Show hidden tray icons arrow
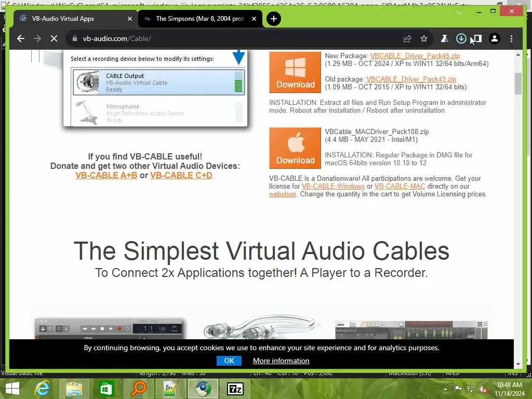532x399 pixels. pos(445,389)
